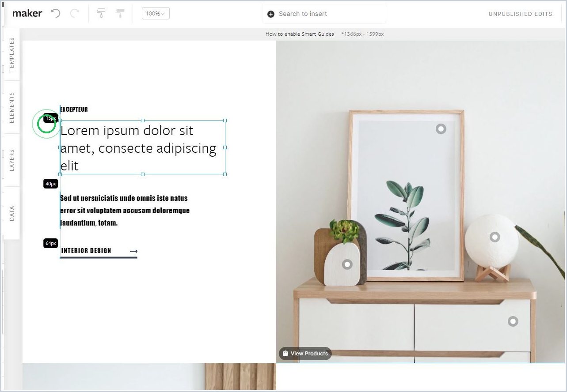Click the hotspot marker on the white vase
Image resolution: width=567 pixels, height=392 pixels.
coord(347,264)
